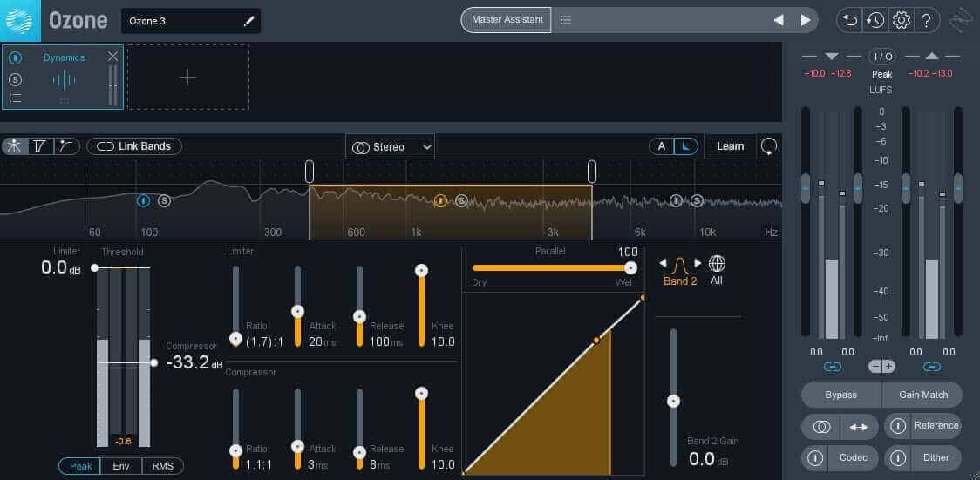Screen dimensions: 980x480
Task: Click the Parallel Dry/Wet slider handle
Action: pos(630,267)
